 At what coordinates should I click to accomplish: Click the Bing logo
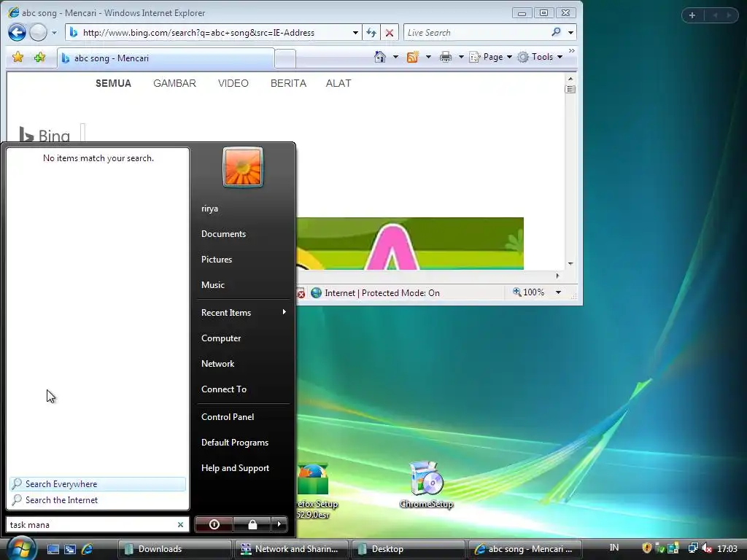click(44, 135)
